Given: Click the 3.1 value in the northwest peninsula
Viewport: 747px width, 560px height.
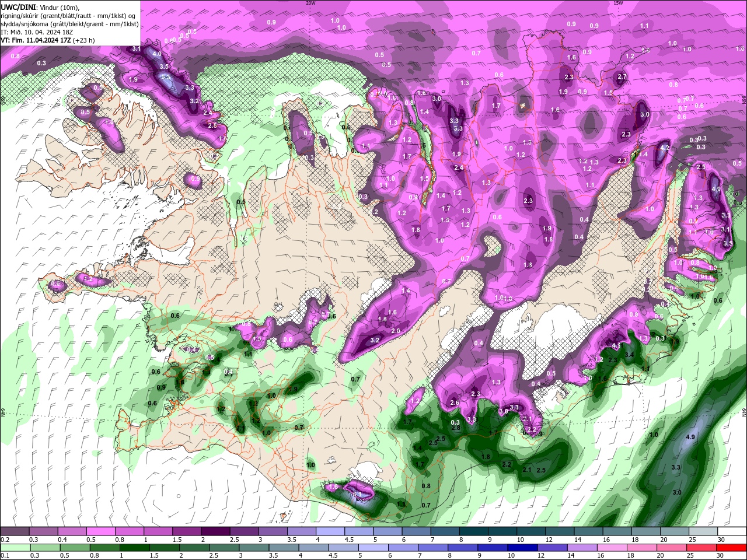Looking at the screenshot, I should pos(137,49).
